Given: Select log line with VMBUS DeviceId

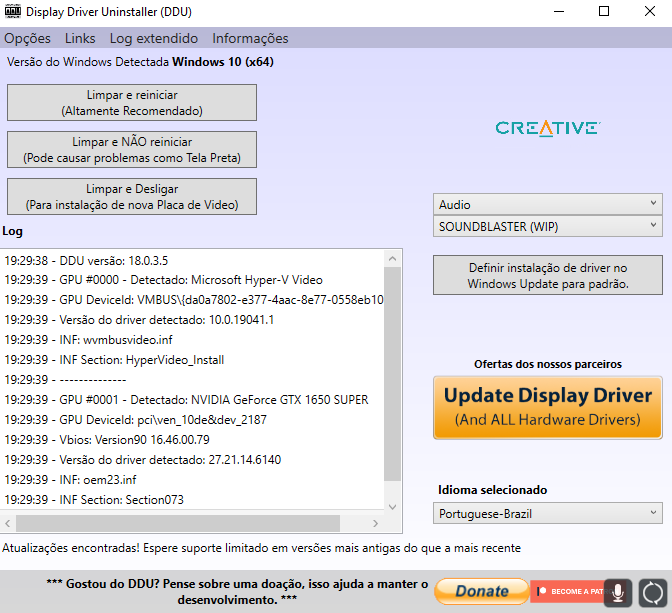Looking at the screenshot, I should (x=194, y=300).
